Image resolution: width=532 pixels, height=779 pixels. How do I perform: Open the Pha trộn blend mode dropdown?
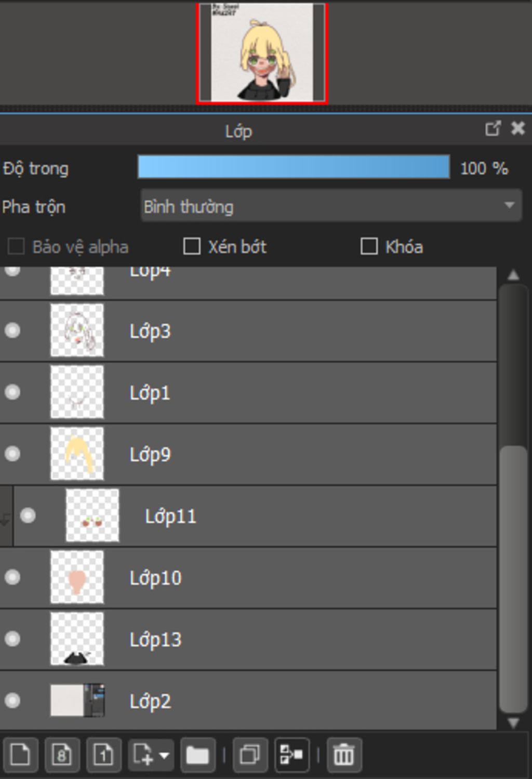point(331,206)
